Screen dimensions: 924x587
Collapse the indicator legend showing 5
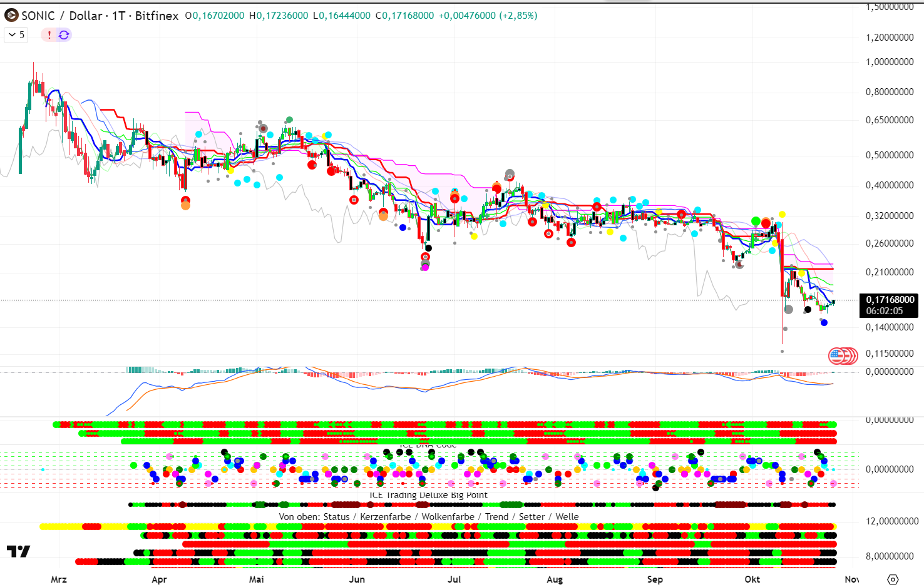16,35
